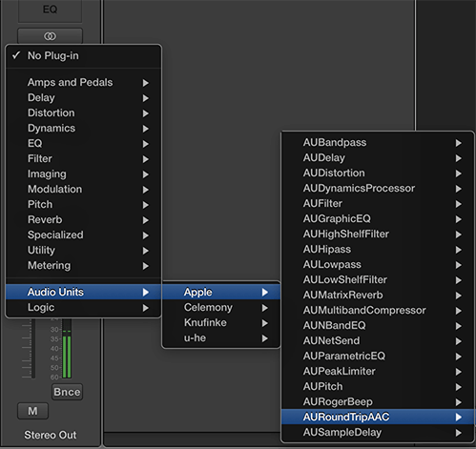Click the stereo link circles icon
The image size is (476, 449).
point(50,36)
